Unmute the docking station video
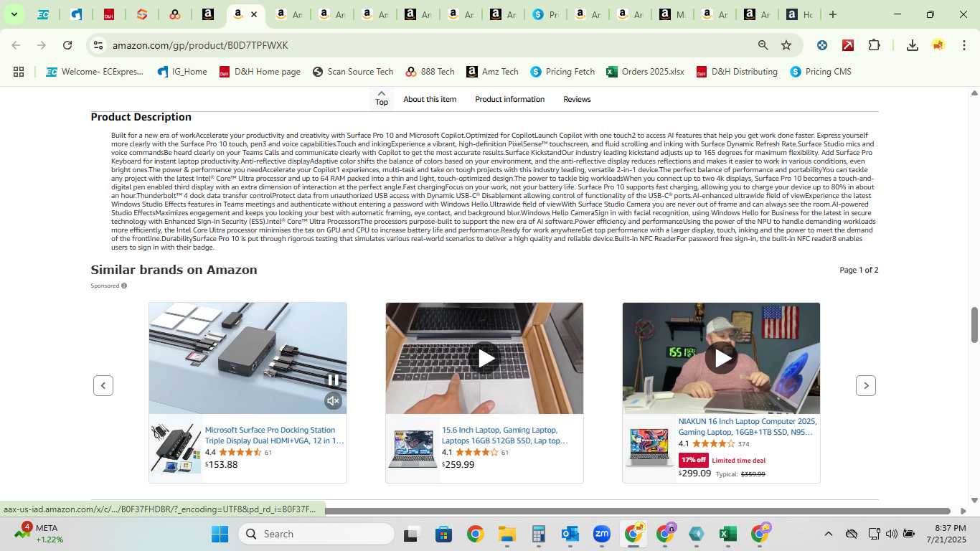This screenshot has width=980, height=551. click(333, 401)
